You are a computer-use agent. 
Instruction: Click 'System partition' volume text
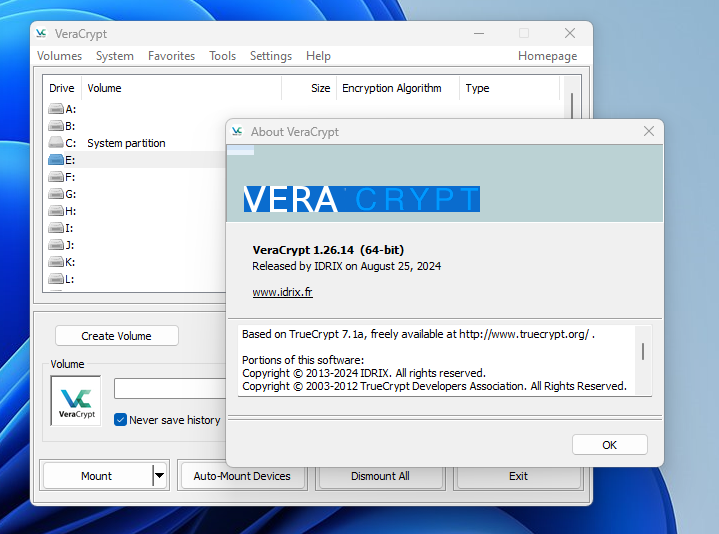click(x=126, y=143)
